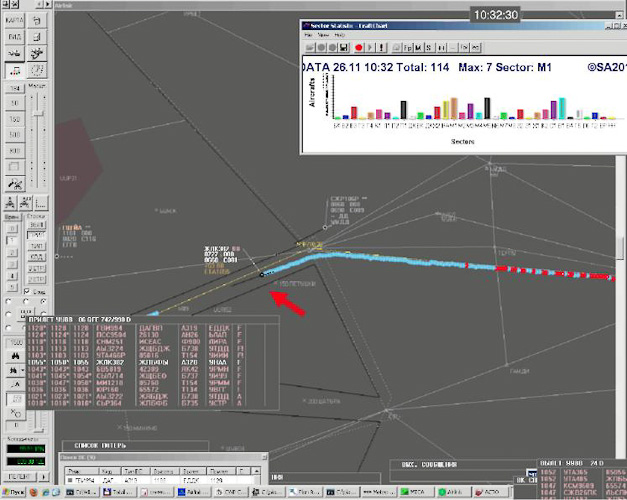Image resolution: width=627 pixels, height=500 pixels.
Task: Click the A-label tool icon
Action: (15, 385)
